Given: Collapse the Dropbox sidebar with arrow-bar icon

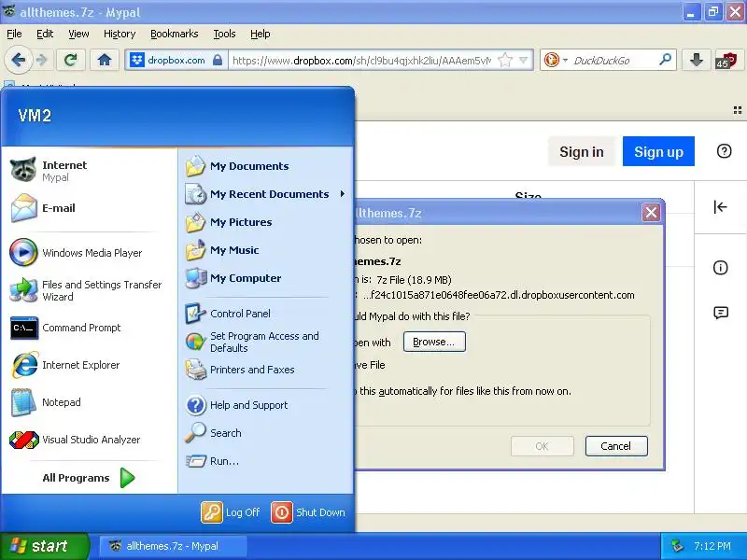Looking at the screenshot, I should click(x=720, y=206).
